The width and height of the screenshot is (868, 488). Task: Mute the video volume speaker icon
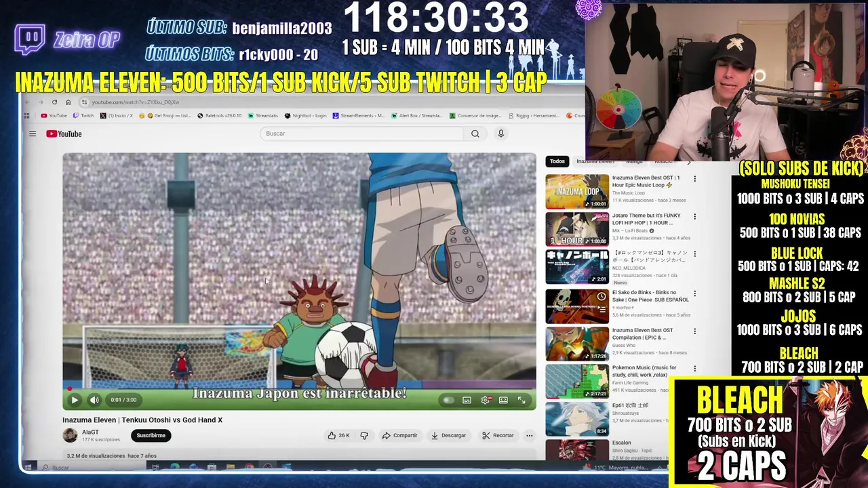(x=94, y=400)
